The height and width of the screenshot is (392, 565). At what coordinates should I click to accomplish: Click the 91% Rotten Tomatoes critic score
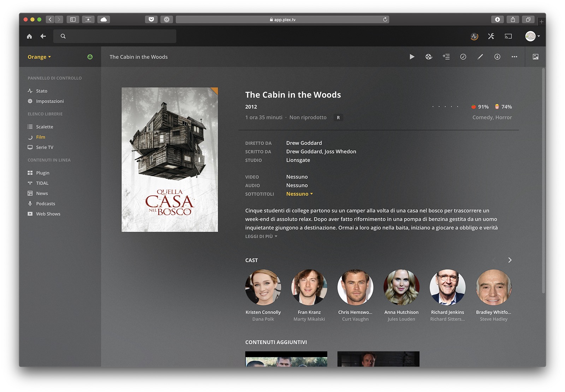click(x=480, y=107)
